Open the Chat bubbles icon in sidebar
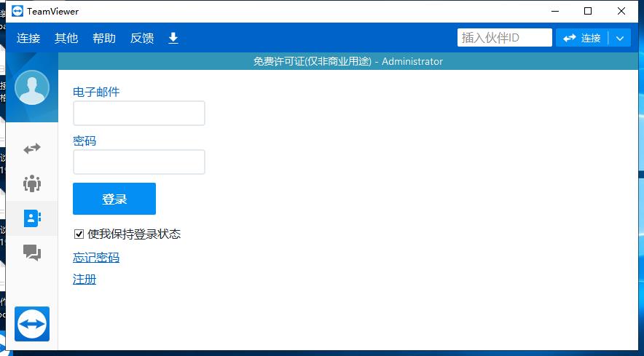This screenshot has width=644, height=356. 32,253
